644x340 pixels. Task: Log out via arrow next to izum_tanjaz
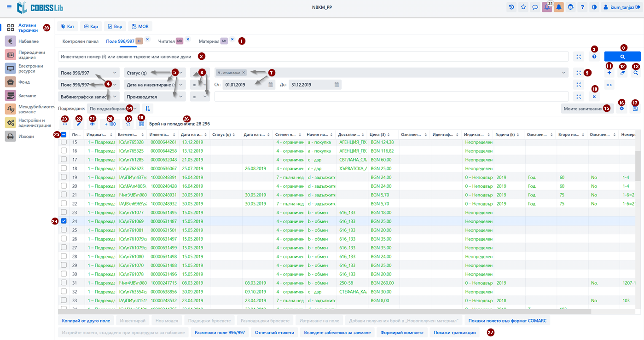(x=638, y=7)
